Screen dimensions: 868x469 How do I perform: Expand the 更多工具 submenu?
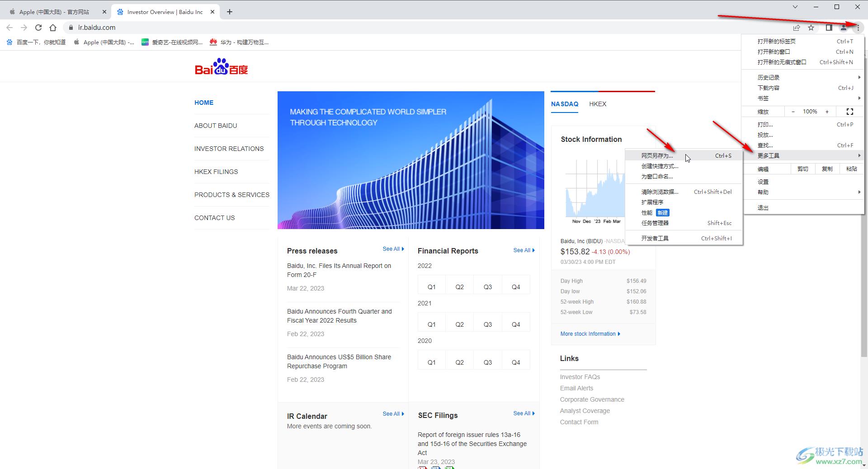point(803,155)
